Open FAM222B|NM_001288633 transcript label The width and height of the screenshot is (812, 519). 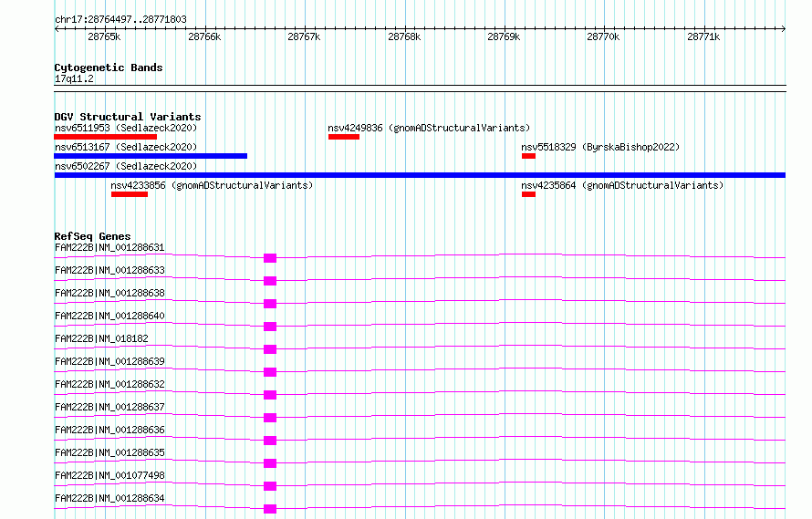click(109, 270)
